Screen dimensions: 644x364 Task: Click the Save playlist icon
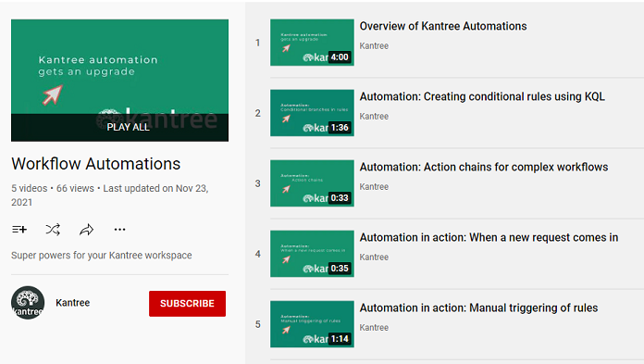(19, 230)
